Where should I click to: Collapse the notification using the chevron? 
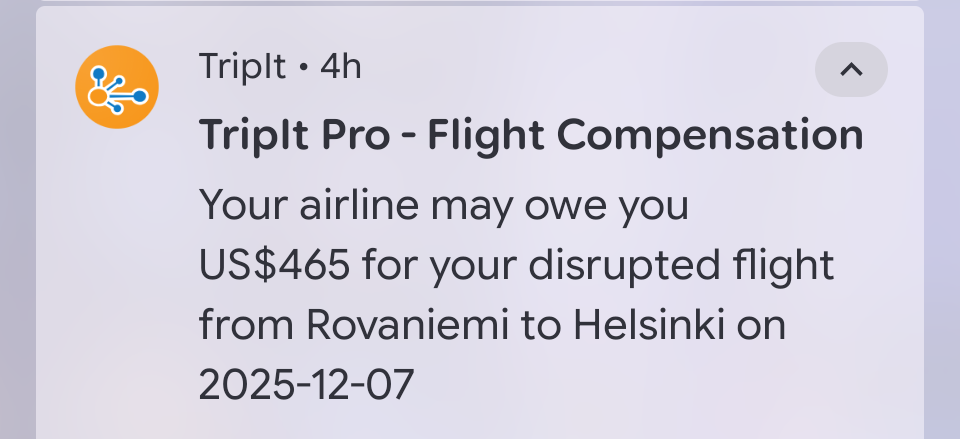click(851, 70)
